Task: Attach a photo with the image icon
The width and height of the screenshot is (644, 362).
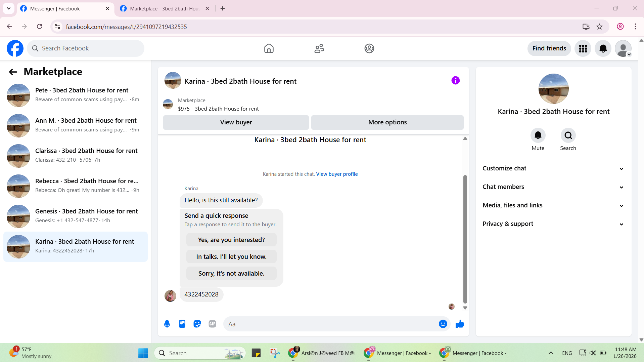Action: [182, 324]
